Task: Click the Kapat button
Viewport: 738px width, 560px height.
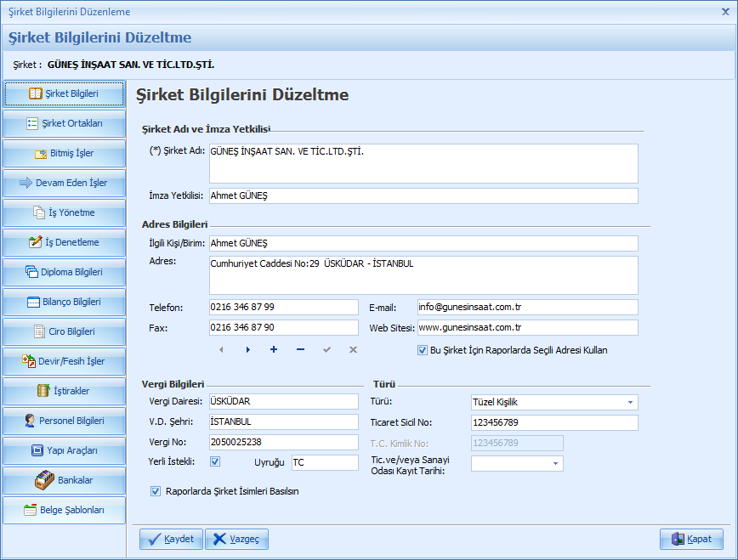Action: click(x=691, y=539)
